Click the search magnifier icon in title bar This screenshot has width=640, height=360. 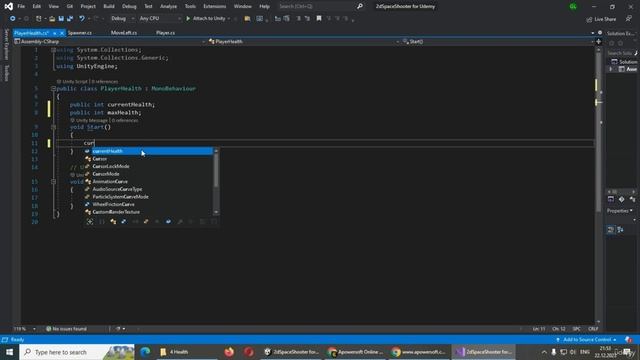(x=360, y=7)
